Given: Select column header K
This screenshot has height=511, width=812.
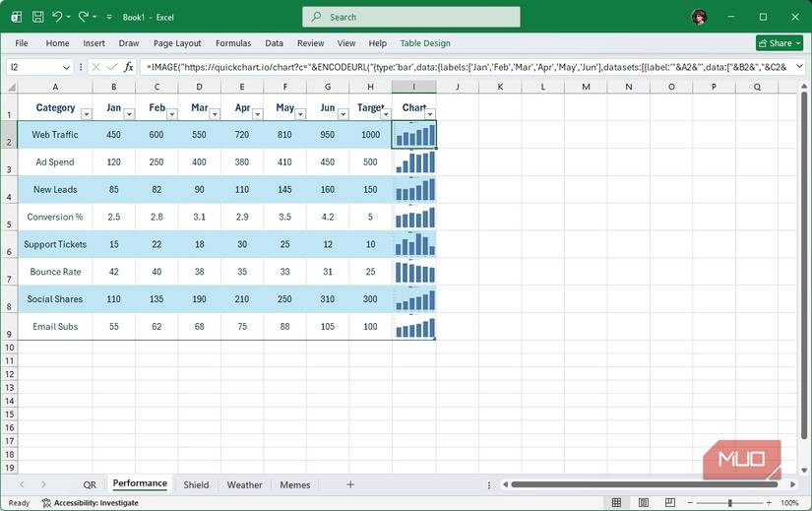Looking at the screenshot, I should pos(500,87).
